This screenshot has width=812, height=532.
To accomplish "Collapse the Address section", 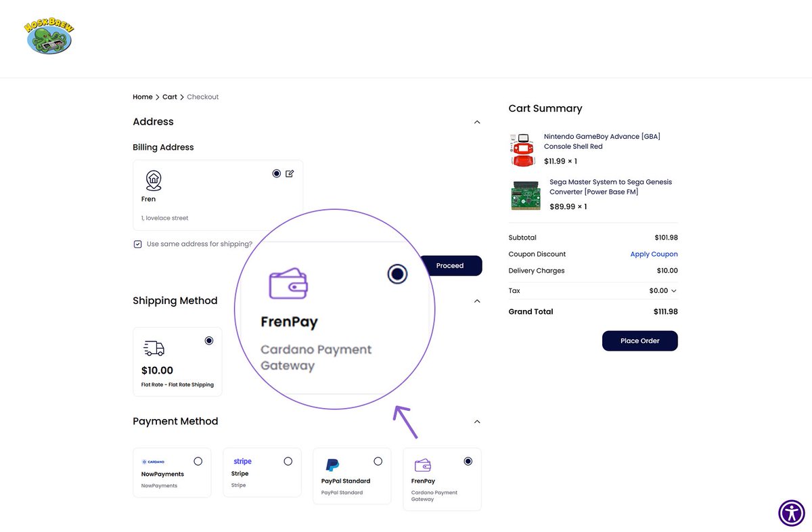I will (477, 123).
